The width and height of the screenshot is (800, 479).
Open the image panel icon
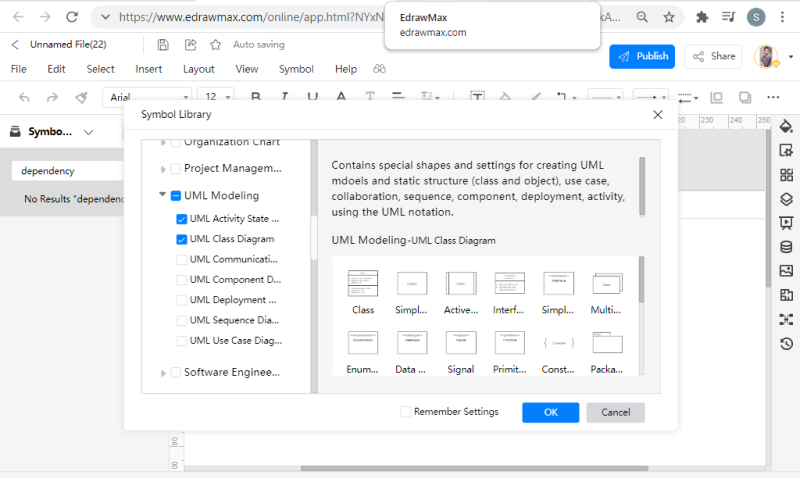(786, 271)
